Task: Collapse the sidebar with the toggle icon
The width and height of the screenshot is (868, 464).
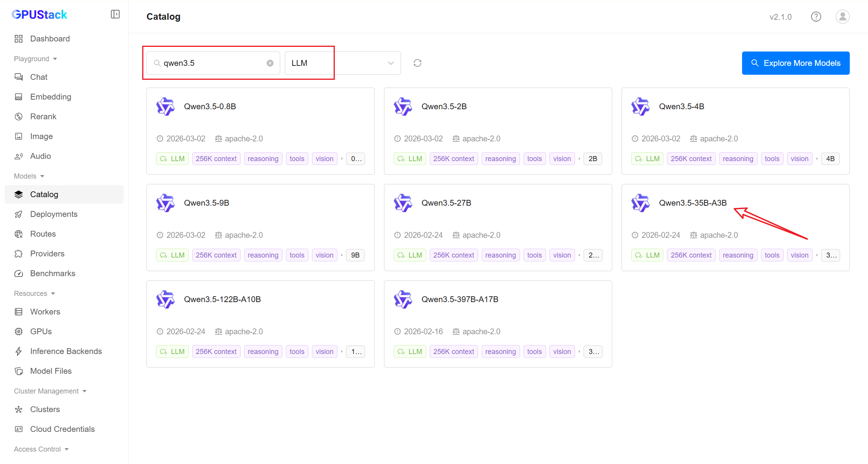Action: pos(115,14)
